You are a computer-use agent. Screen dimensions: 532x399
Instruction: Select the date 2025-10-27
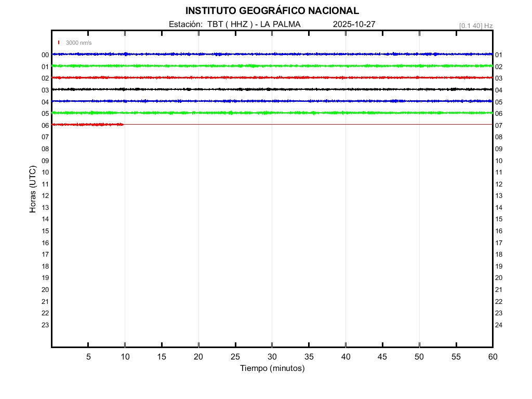coord(354,24)
